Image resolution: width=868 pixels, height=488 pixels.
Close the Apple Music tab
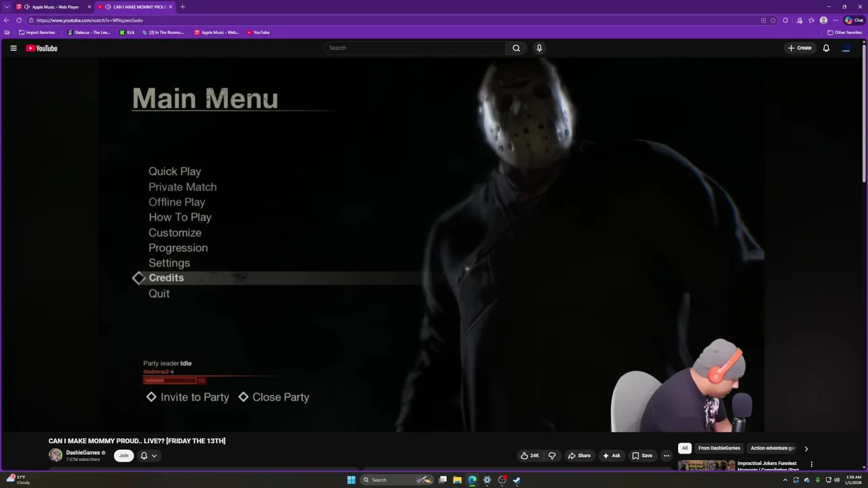pos(89,7)
